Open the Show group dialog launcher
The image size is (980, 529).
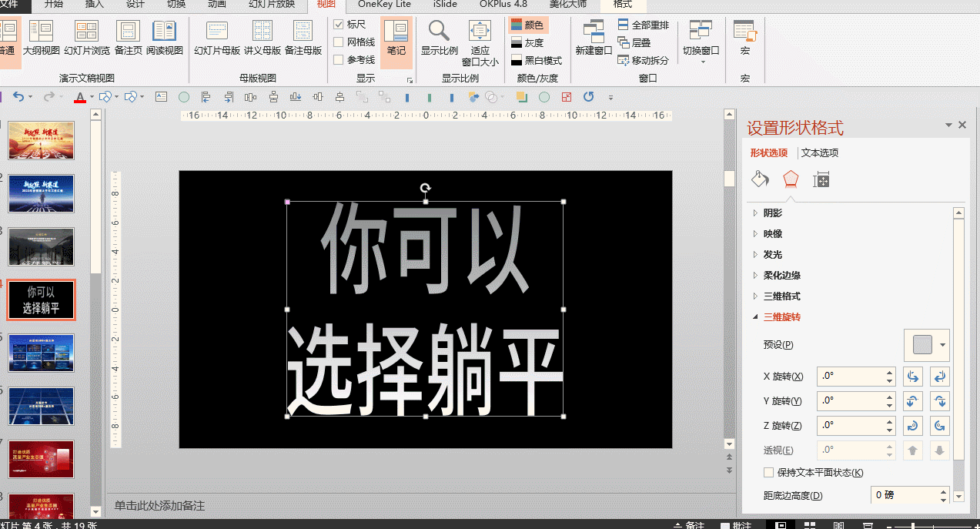[410, 80]
